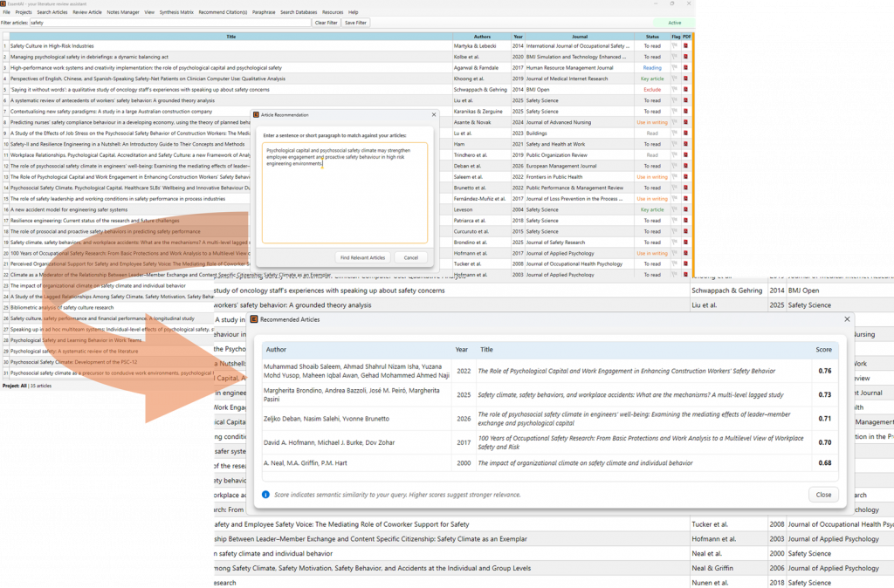The image size is (894, 588).
Task: Open PDF icon for Lu et al. Buildings article
Action: tap(685, 133)
